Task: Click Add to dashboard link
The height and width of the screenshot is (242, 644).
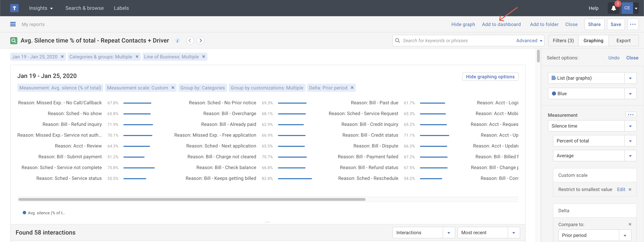Action: (501, 24)
